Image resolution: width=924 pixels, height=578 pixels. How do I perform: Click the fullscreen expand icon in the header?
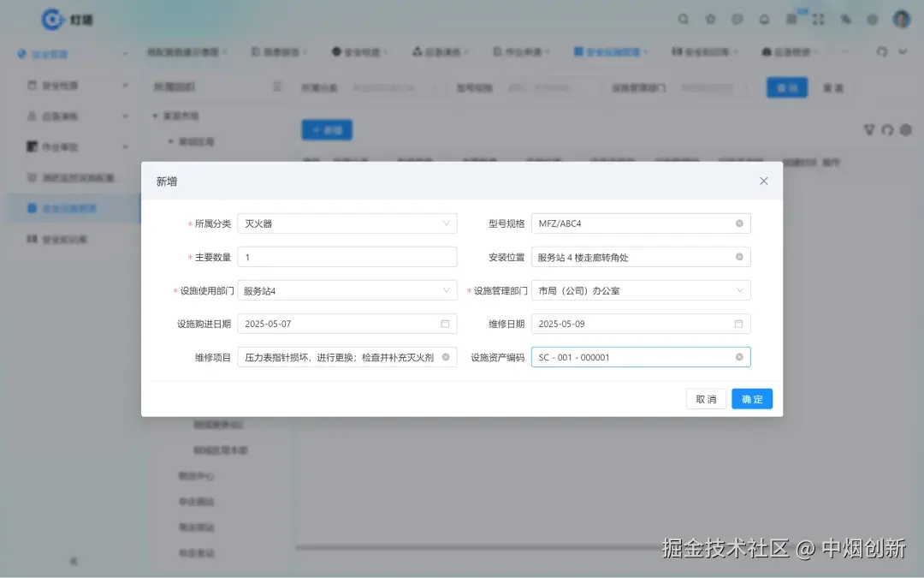click(x=818, y=19)
